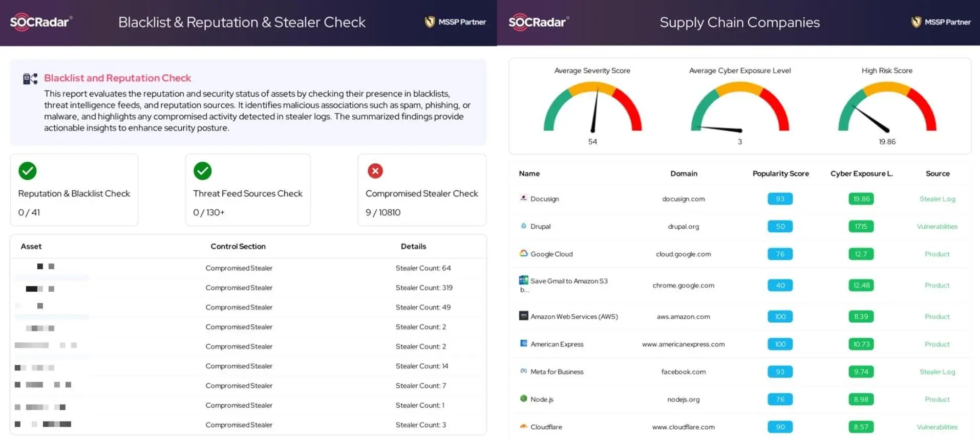The image size is (980, 440).
Task: Click the Save Gmail to Amazon S3 icon
Action: pyautogui.click(x=523, y=280)
